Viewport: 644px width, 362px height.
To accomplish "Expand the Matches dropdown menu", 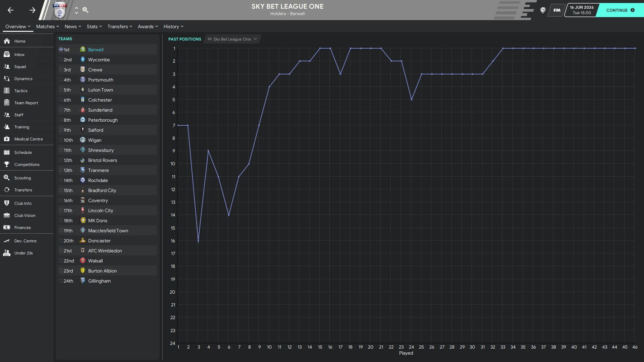I will click(x=47, y=26).
